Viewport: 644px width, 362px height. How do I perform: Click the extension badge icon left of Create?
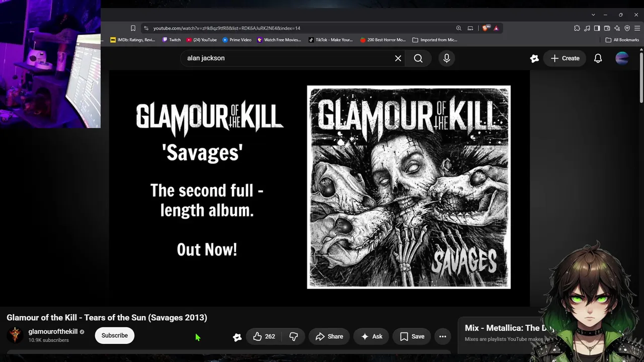tap(534, 58)
